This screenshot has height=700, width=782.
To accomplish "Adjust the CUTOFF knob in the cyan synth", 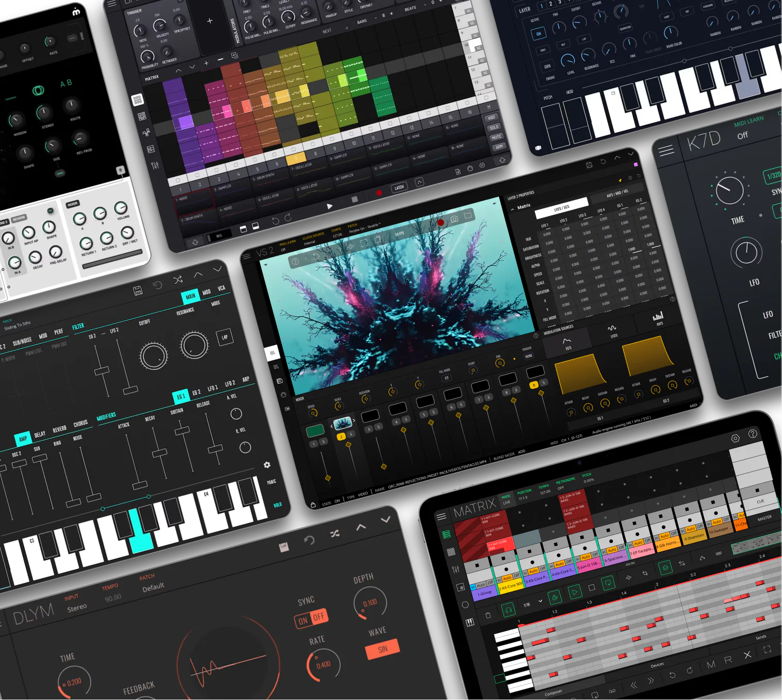I will coord(154,356).
